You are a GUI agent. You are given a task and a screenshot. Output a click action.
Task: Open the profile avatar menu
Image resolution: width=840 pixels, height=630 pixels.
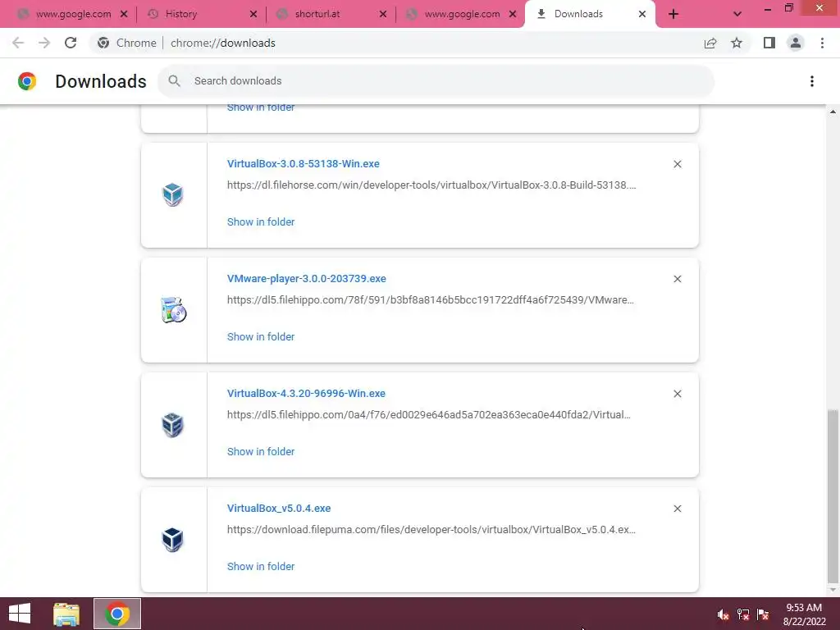(796, 43)
